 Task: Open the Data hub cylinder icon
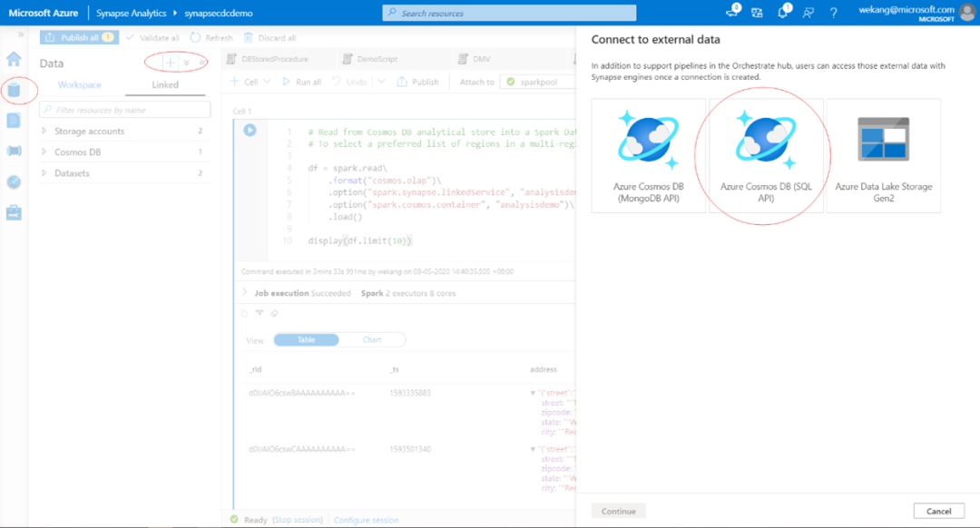[14, 90]
